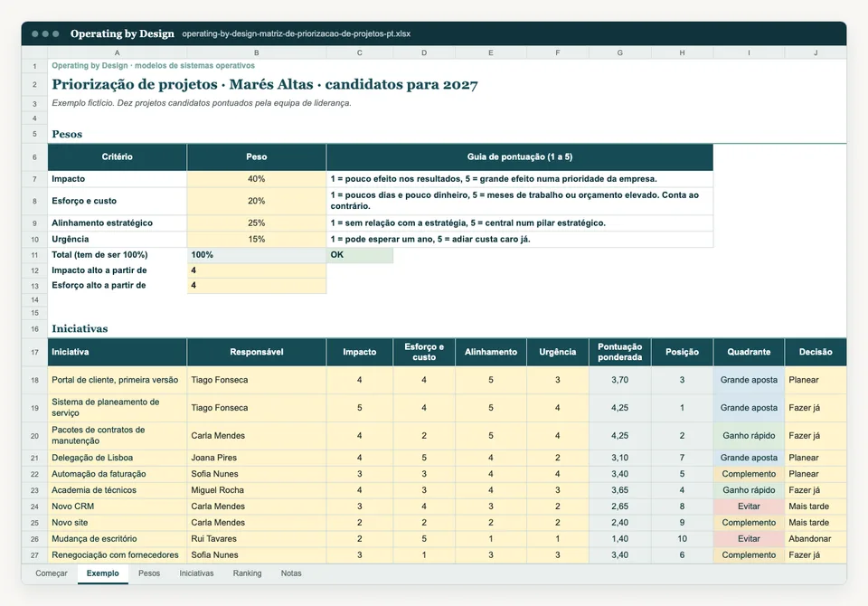Select column J header
The height and width of the screenshot is (606, 868).
click(x=816, y=52)
